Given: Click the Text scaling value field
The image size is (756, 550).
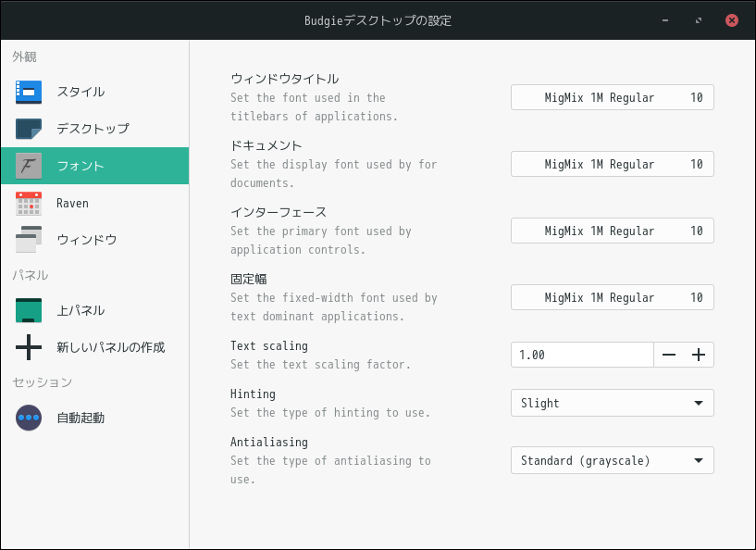Looking at the screenshot, I should pyautogui.click(x=582, y=355).
